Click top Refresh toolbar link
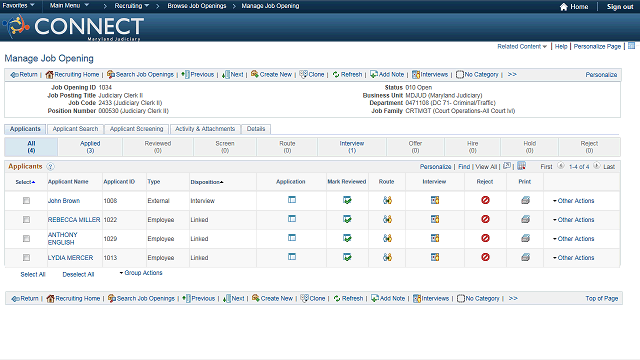Viewport: 640px width, 360px height. point(347,74)
